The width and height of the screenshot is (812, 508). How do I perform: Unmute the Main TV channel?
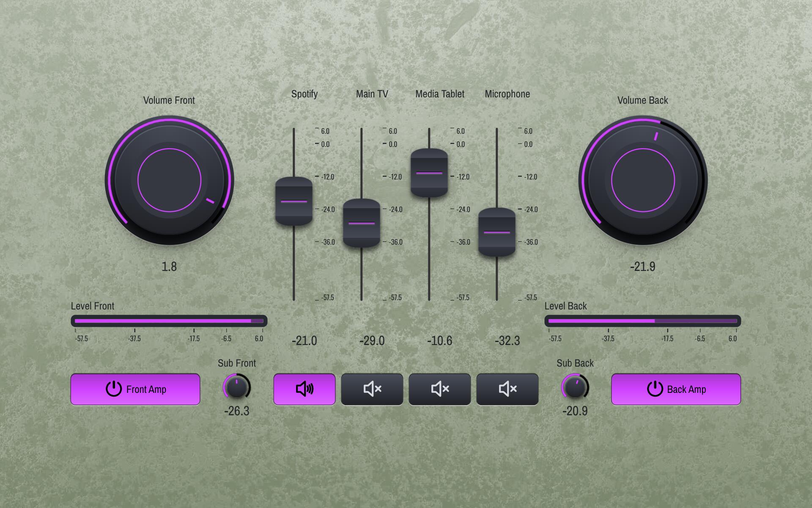(x=372, y=389)
